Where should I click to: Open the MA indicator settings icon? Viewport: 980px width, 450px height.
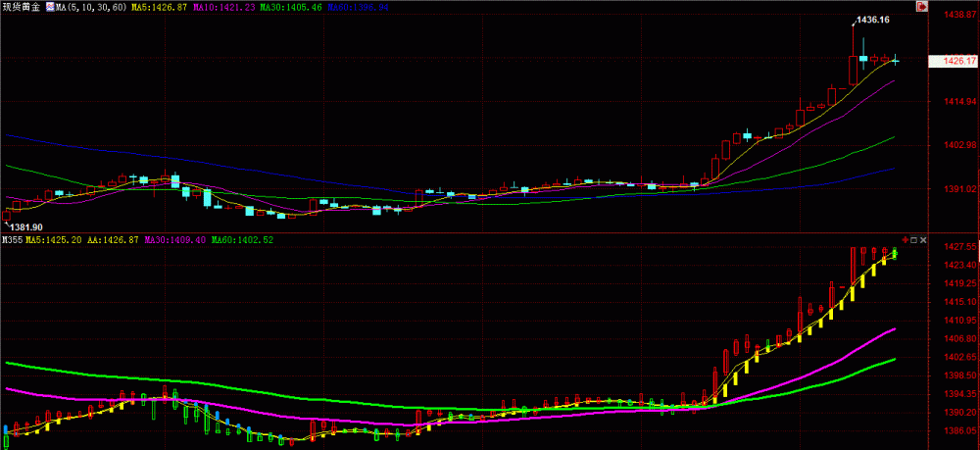pos(50,6)
